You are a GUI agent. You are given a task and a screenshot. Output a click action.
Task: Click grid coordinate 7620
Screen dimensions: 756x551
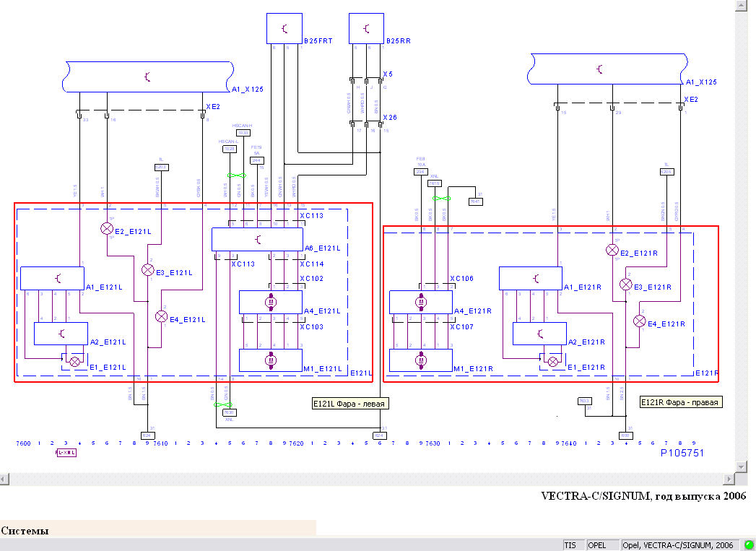point(297,443)
